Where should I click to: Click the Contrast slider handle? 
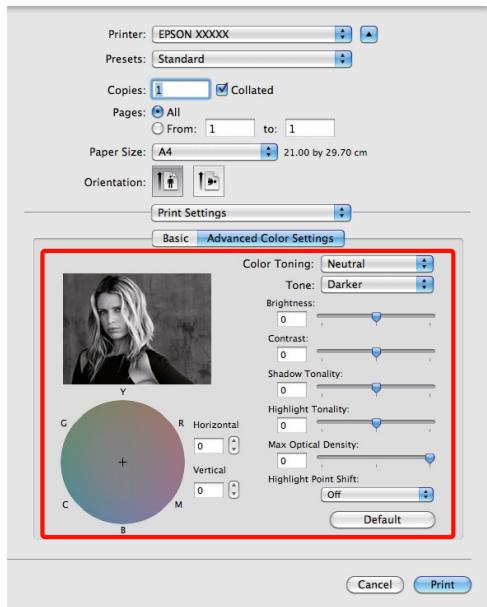[376, 353]
